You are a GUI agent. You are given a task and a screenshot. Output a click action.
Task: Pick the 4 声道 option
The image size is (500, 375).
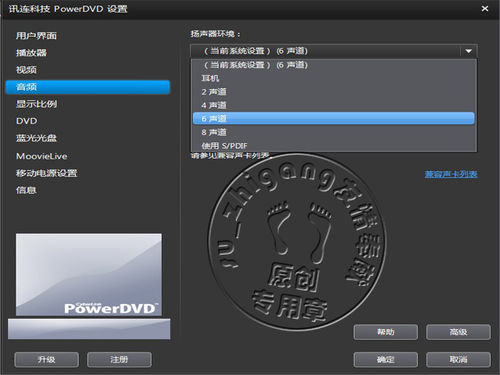[334, 105]
